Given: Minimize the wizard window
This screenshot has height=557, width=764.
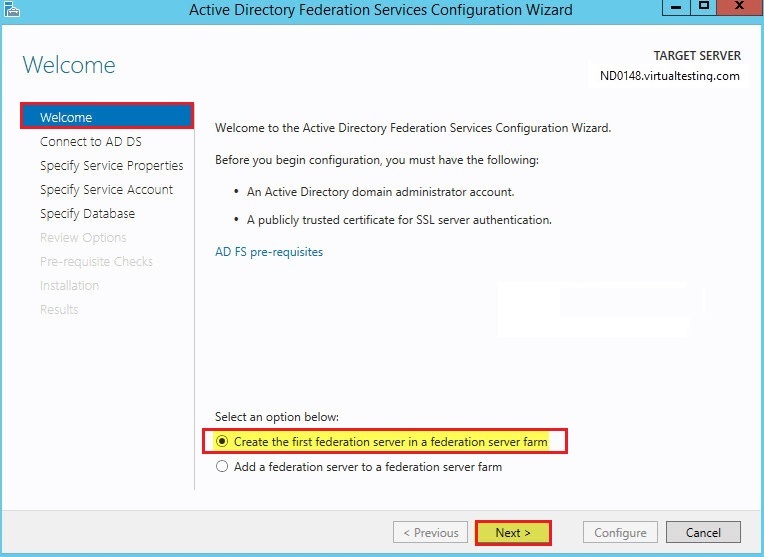Looking at the screenshot, I should pyautogui.click(x=676, y=7).
